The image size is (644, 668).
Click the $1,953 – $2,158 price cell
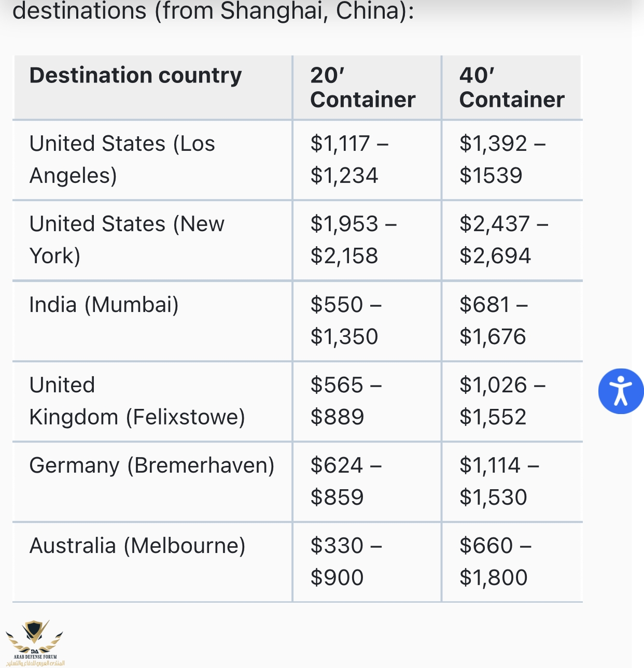coord(353,240)
